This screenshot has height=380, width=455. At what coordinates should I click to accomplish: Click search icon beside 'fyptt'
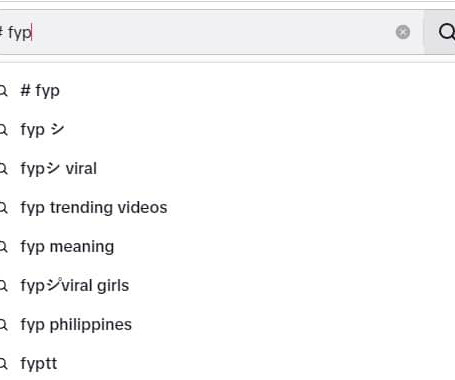pos(3,364)
